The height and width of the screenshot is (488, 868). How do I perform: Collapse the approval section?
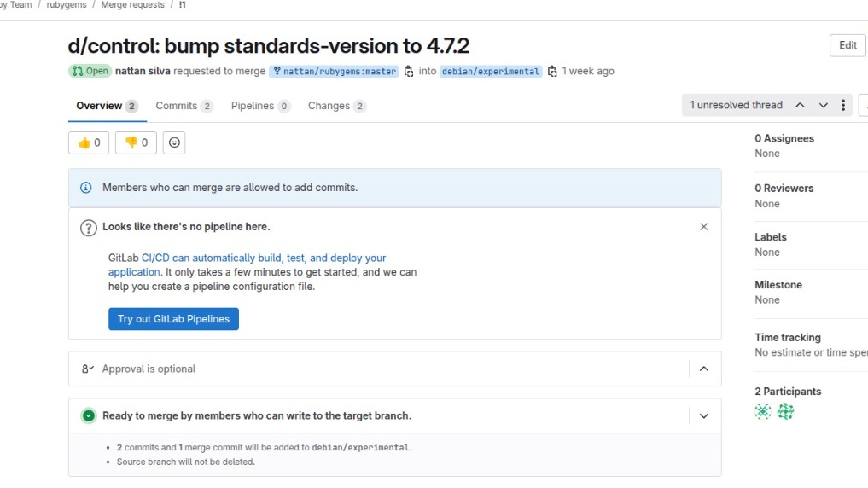(703, 369)
